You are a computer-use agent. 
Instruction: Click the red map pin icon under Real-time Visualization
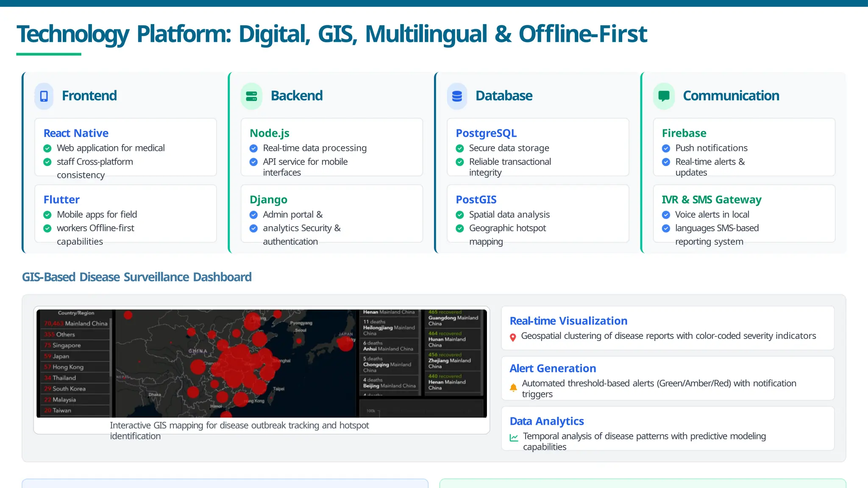tap(513, 338)
